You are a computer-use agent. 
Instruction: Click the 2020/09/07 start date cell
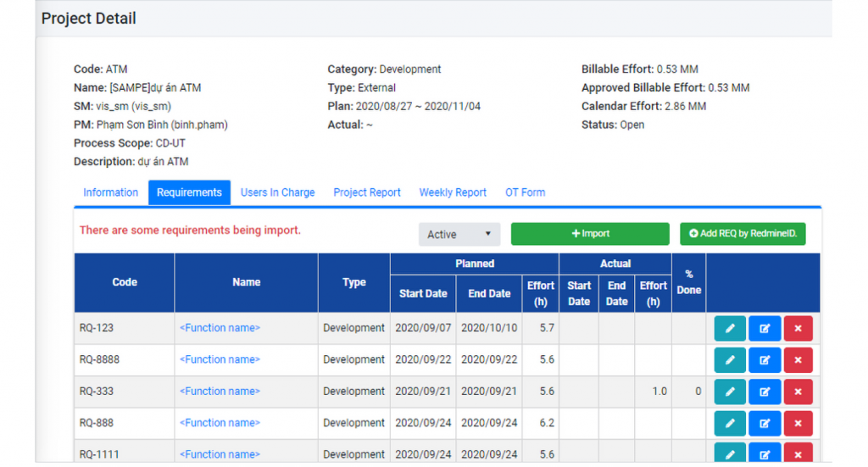click(x=423, y=328)
